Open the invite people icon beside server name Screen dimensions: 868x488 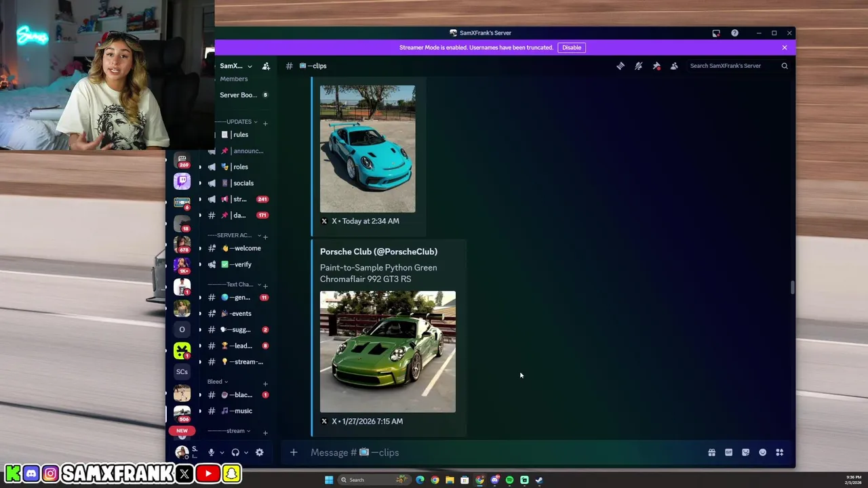pyautogui.click(x=266, y=66)
